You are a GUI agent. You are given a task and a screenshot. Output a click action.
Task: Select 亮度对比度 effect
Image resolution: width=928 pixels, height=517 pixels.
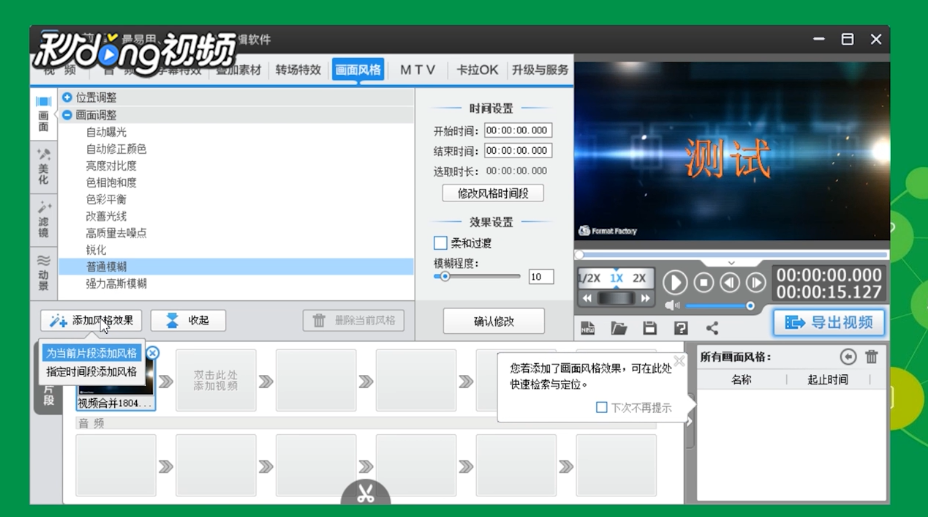click(x=111, y=166)
